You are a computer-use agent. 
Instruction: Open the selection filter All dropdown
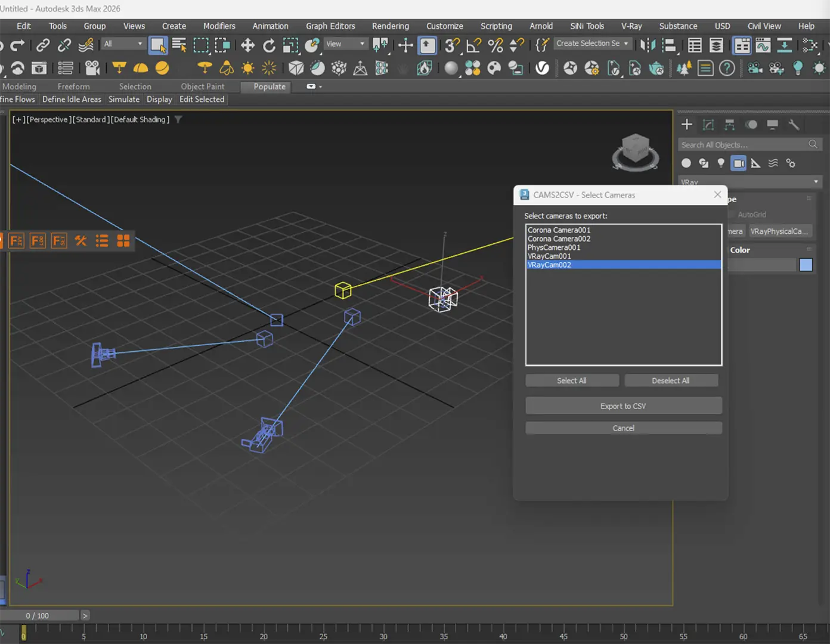coord(123,44)
